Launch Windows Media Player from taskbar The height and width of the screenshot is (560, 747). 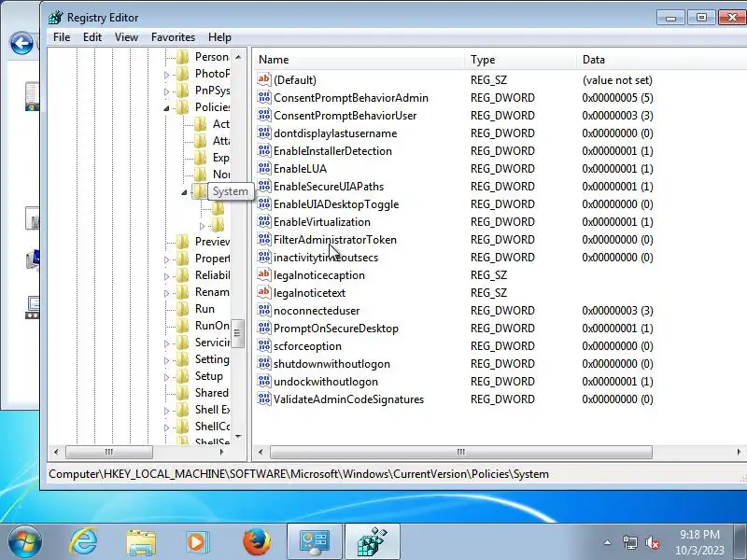(x=196, y=542)
